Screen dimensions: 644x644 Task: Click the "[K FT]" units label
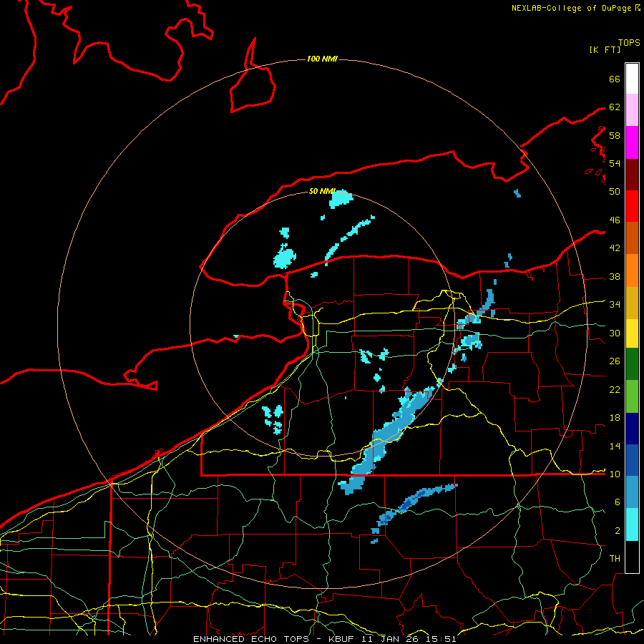(605, 50)
